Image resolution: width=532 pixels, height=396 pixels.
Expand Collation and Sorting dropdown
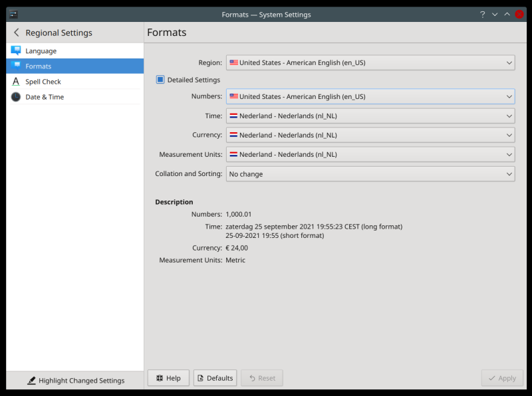(x=370, y=174)
